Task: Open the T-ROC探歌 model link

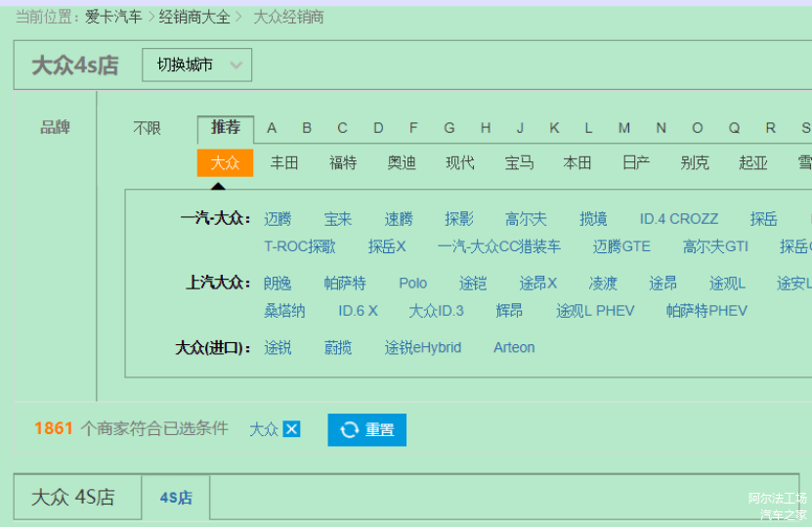Action: (300, 246)
